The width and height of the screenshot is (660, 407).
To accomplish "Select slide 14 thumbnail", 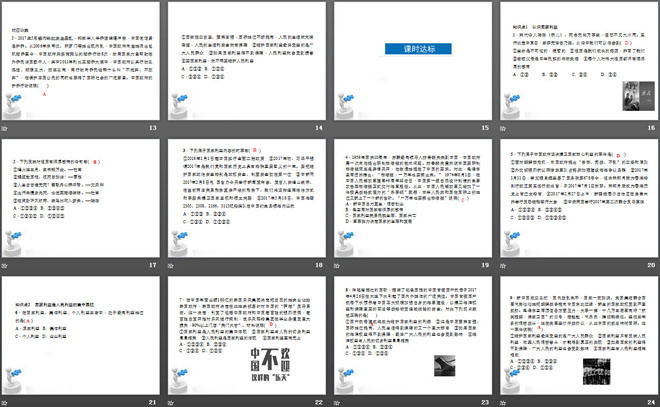I will click(x=247, y=61).
